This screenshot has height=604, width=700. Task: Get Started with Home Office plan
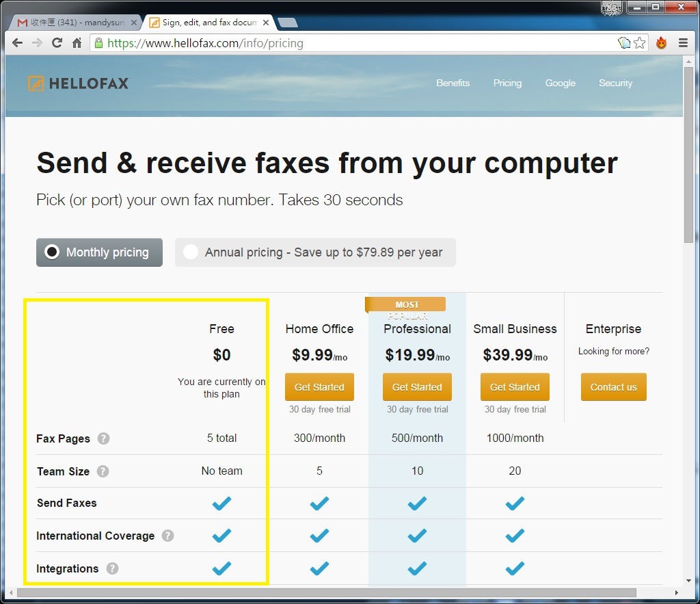[x=319, y=387]
